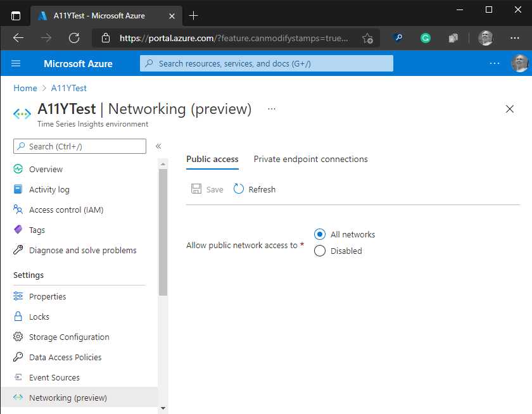
Task: Click the Save icon on the Networking toolbar
Action: (x=196, y=189)
